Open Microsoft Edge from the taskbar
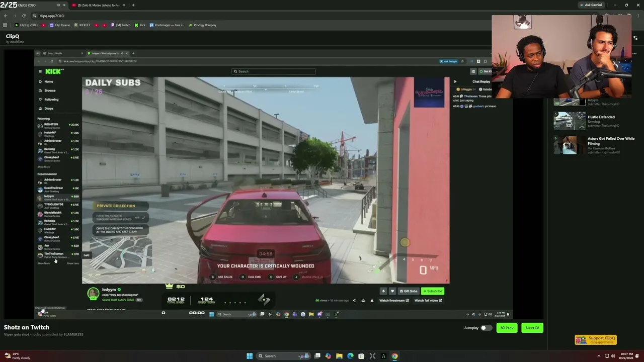This screenshot has height=362, width=644. (350, 356)
